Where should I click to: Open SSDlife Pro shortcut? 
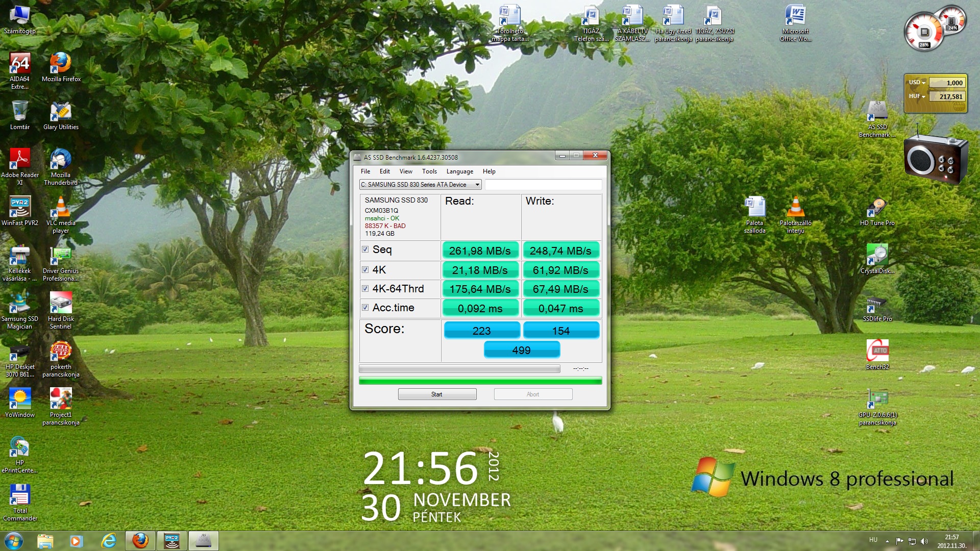[x=877, y=304]
